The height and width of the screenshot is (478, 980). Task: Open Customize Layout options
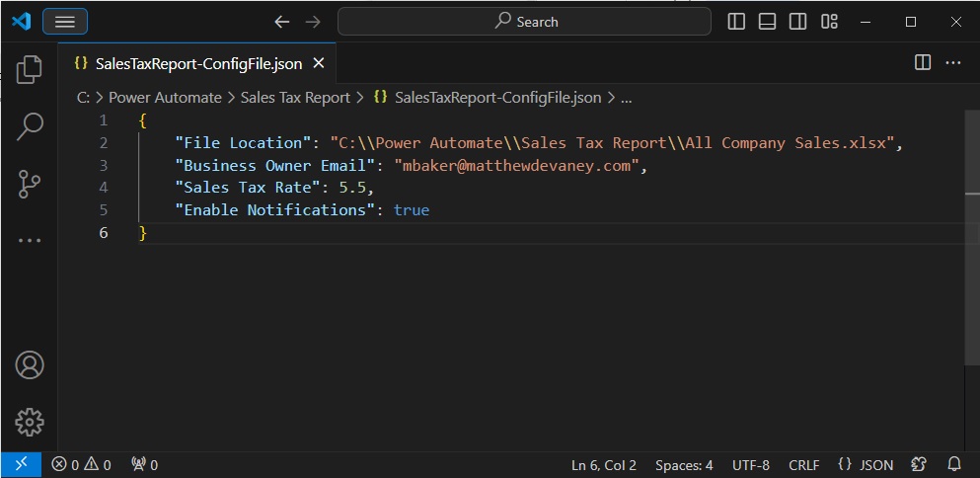(x=829, y=22)
